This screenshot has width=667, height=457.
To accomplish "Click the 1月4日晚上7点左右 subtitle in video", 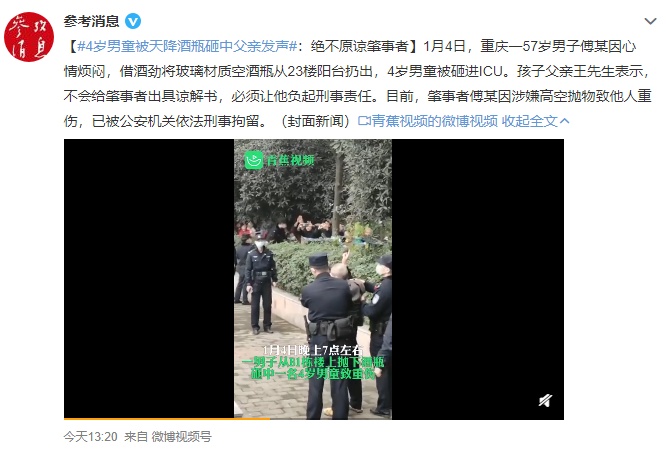I will click(x=313, y=350).
